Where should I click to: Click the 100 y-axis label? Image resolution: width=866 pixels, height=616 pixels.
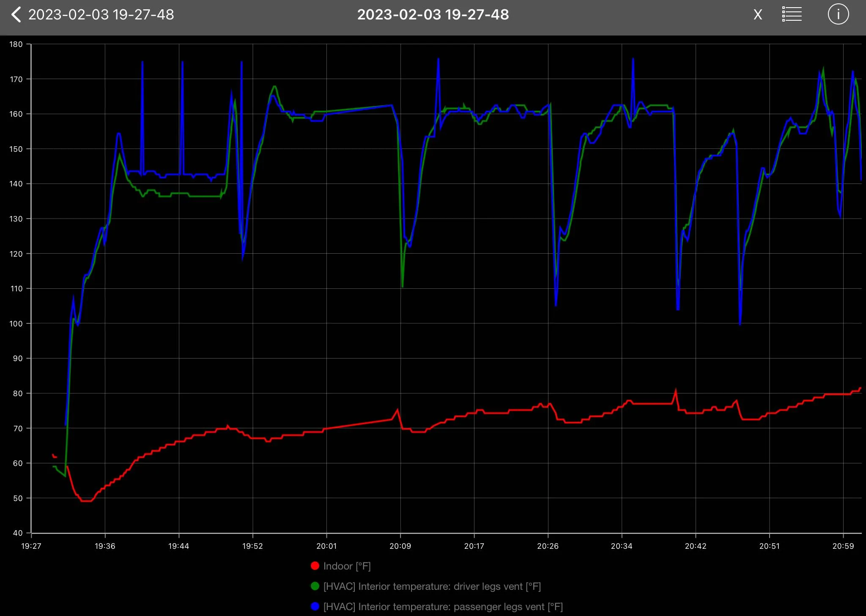(x=16, y=323)
